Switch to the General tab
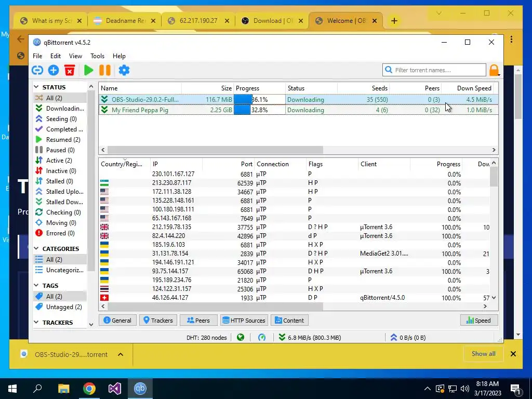The height and width of the screenshot is (399, 532). tap(117, 320)
